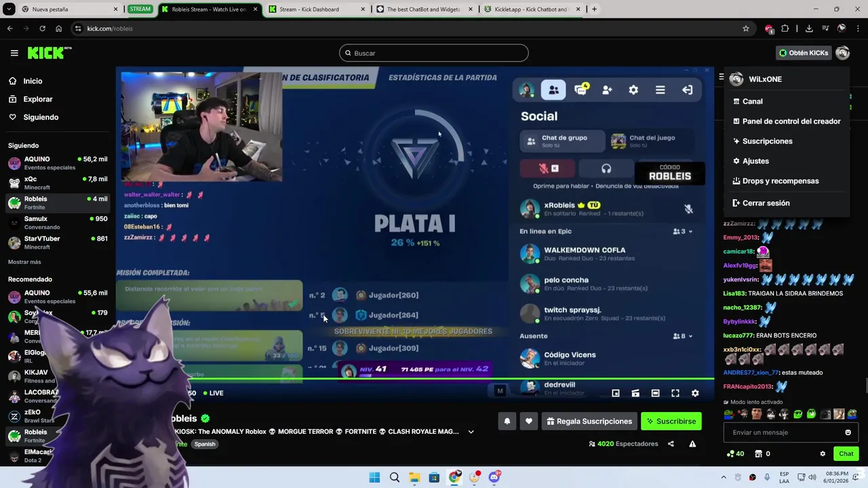Viewport: 868px width, 488px height.
Task: Click the clip creation icon
Action: click(x=635, y=393)
